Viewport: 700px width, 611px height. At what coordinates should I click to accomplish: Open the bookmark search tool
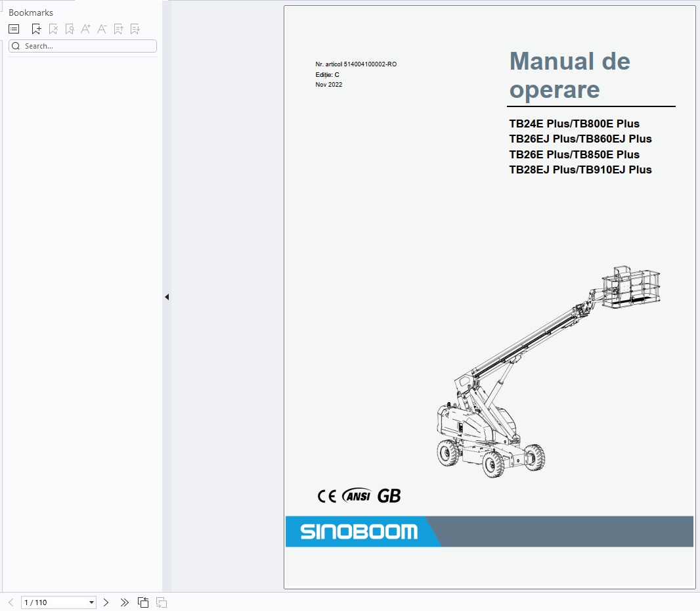pyautogui.click(x=69, y=29)
